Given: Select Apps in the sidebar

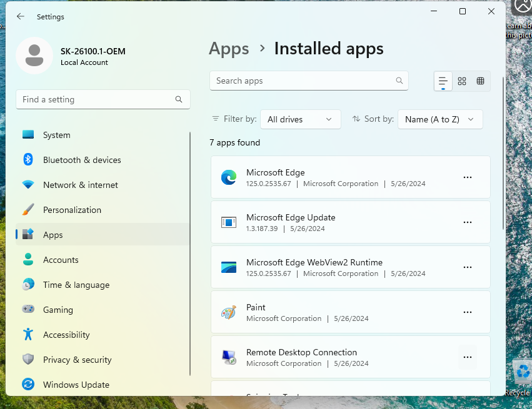Looking at the screenshot, I should 103,235.
